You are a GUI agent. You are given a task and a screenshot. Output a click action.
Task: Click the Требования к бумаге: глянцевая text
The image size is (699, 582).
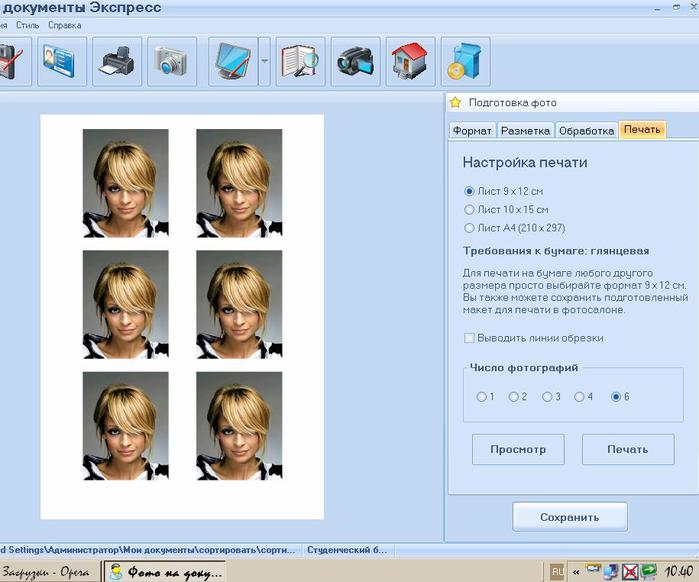556,251
